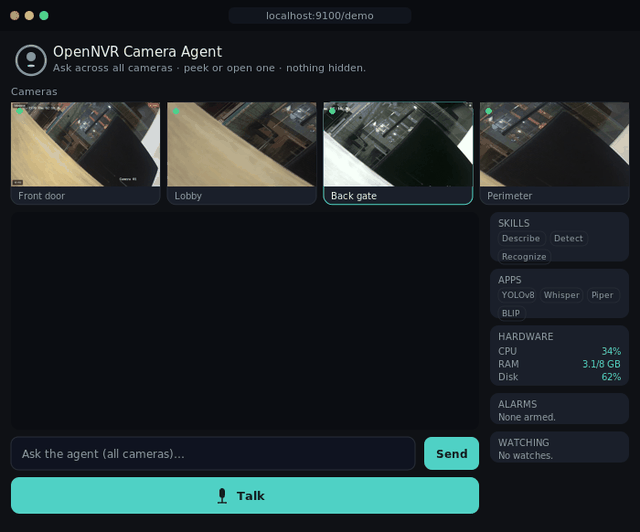The height and width of the screenshot is (532, 640).
Task: Click the APPS panel heading
Action: 510,280
